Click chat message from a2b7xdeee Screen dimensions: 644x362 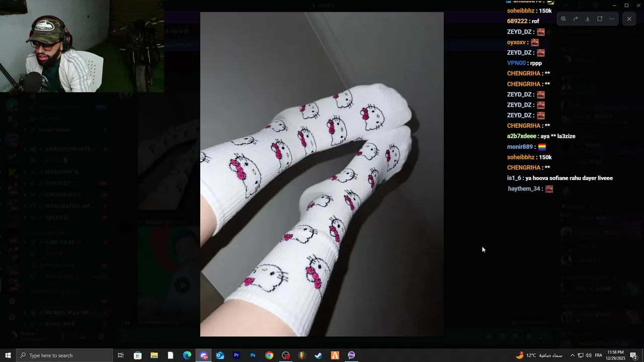click(541, 136)
